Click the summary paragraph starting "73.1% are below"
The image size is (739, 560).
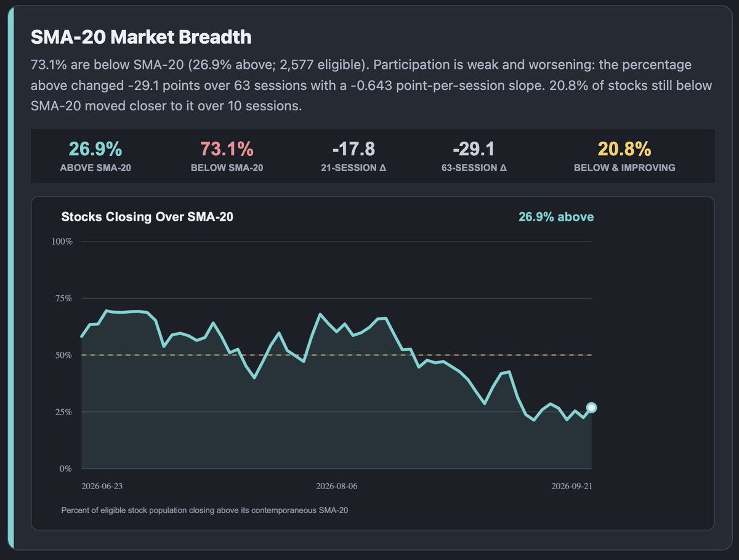coord(371,86)
